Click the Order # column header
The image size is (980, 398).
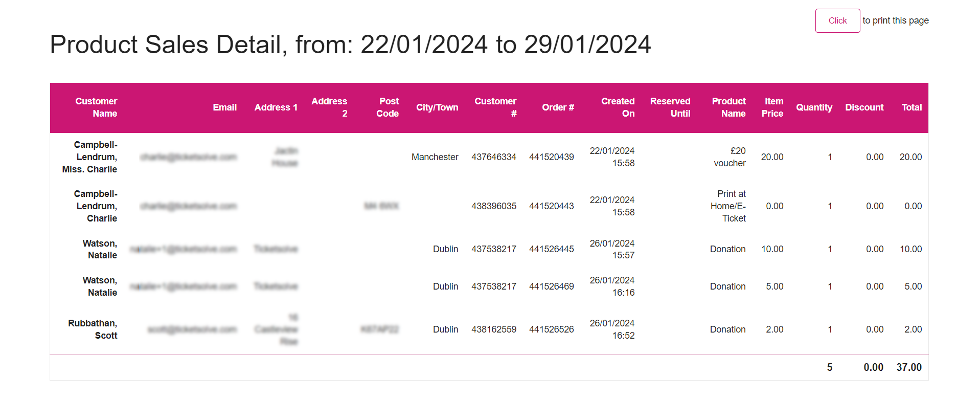[558, 107]
